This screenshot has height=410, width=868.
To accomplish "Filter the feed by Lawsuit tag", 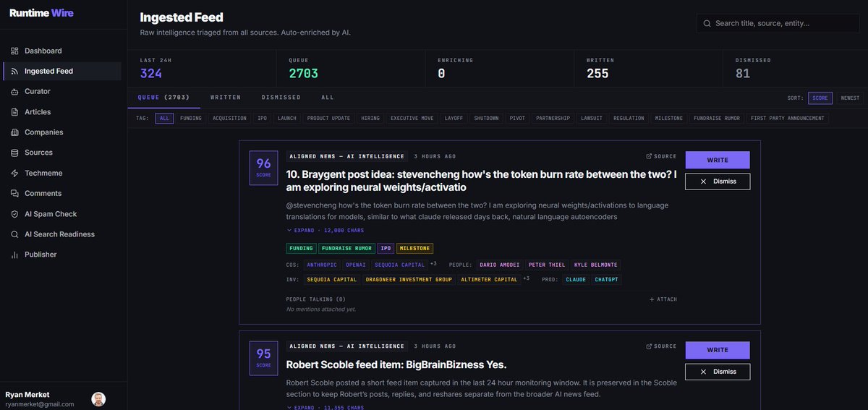I will [x=592, y=118].
